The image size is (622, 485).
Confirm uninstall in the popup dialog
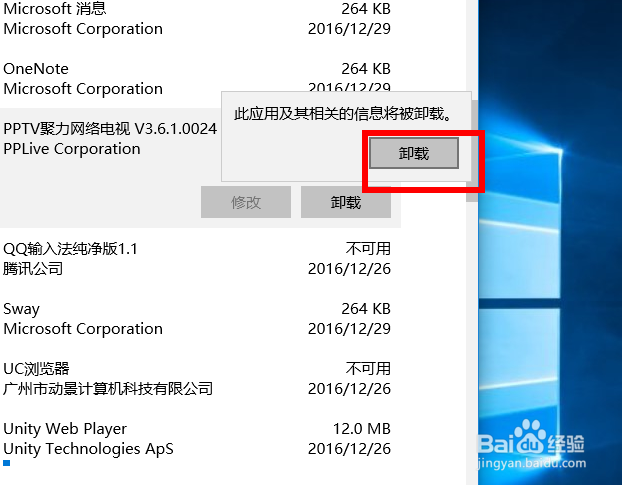point(414,153)
